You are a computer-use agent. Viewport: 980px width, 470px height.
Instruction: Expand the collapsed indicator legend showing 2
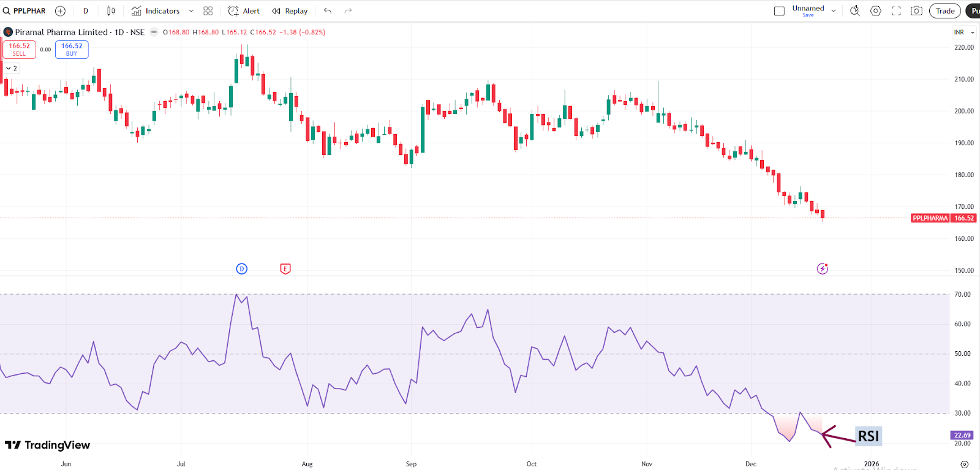point(12,69)
